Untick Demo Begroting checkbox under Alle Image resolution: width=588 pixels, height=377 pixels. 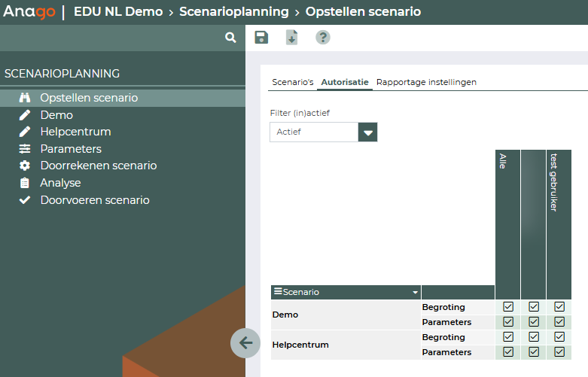pyautogui.click(x=508, y=307)
